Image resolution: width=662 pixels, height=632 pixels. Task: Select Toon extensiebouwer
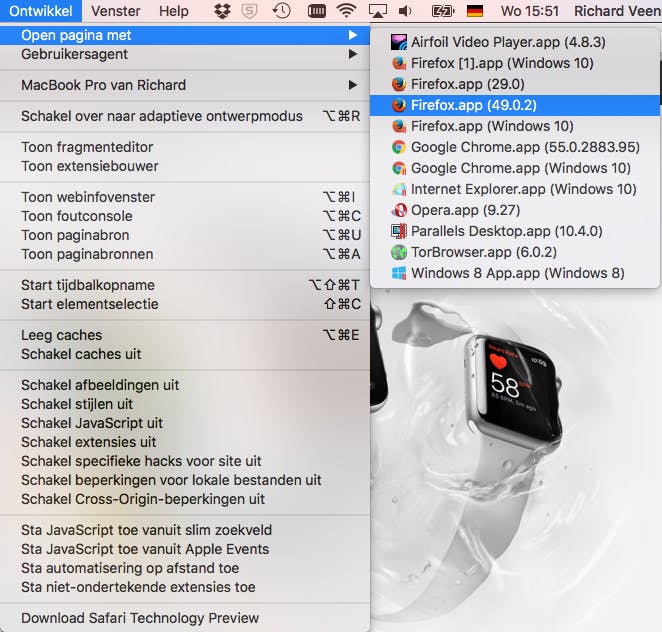(x=185, y=166)
